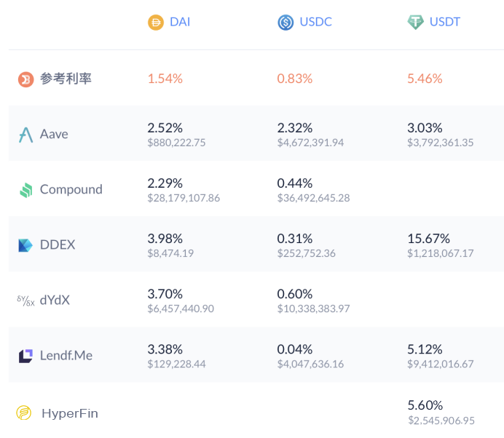The image size is (504, 438).
Task: Click the $4,047,636.16 amount
Action: (x=310, y=364)
